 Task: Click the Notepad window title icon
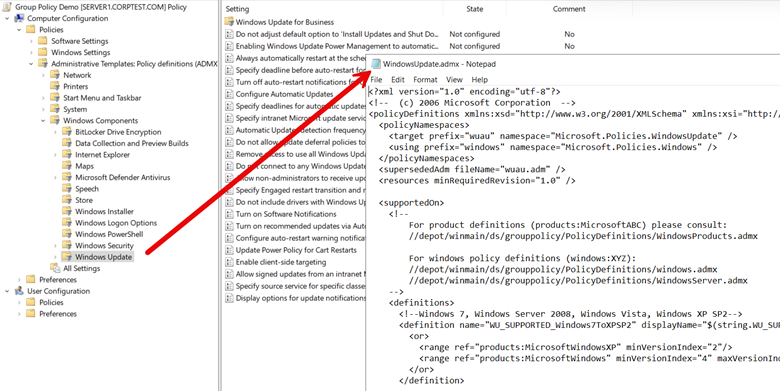[376, 64]
